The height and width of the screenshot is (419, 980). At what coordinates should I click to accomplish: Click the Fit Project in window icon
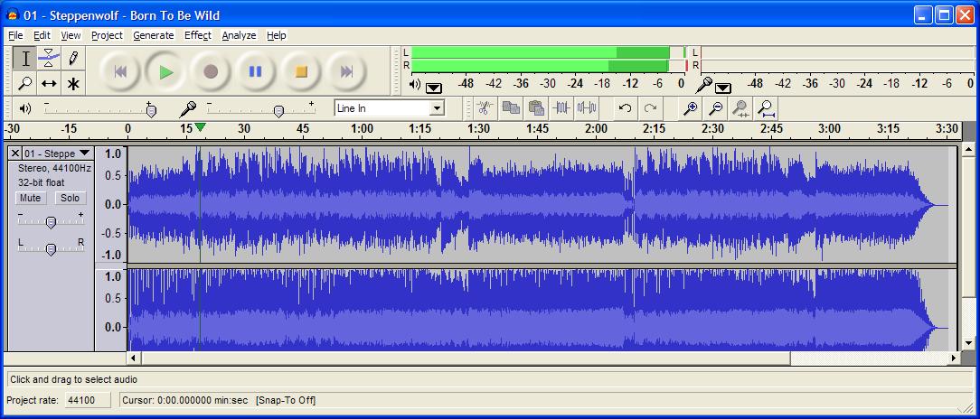pos(767,108)
